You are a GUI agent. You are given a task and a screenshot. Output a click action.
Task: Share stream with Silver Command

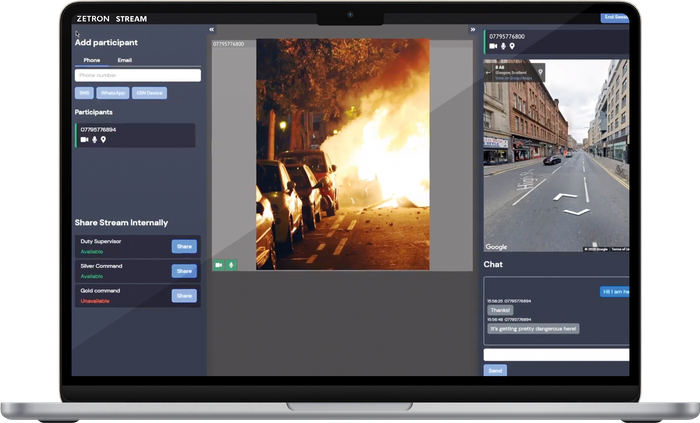pyautogui.click(x=184, y=271)
